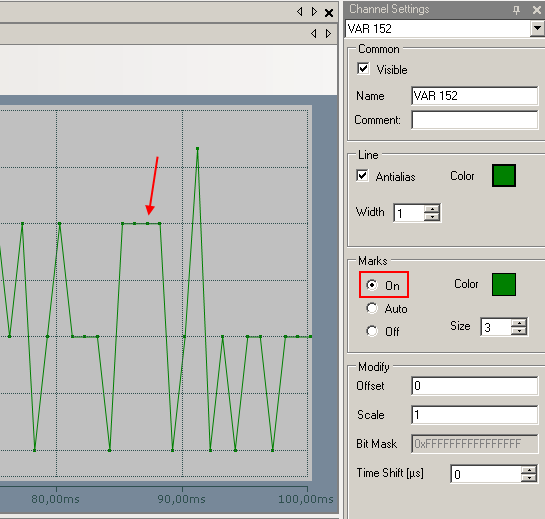
Task: Close the Channel Settings panel
Action: coord(537,10)
